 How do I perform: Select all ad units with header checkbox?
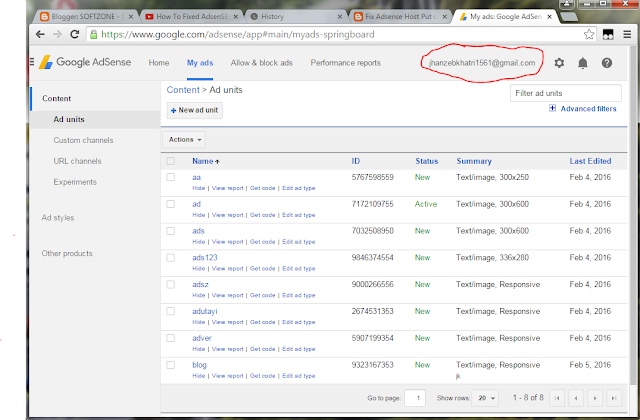[x=171, y=161]
